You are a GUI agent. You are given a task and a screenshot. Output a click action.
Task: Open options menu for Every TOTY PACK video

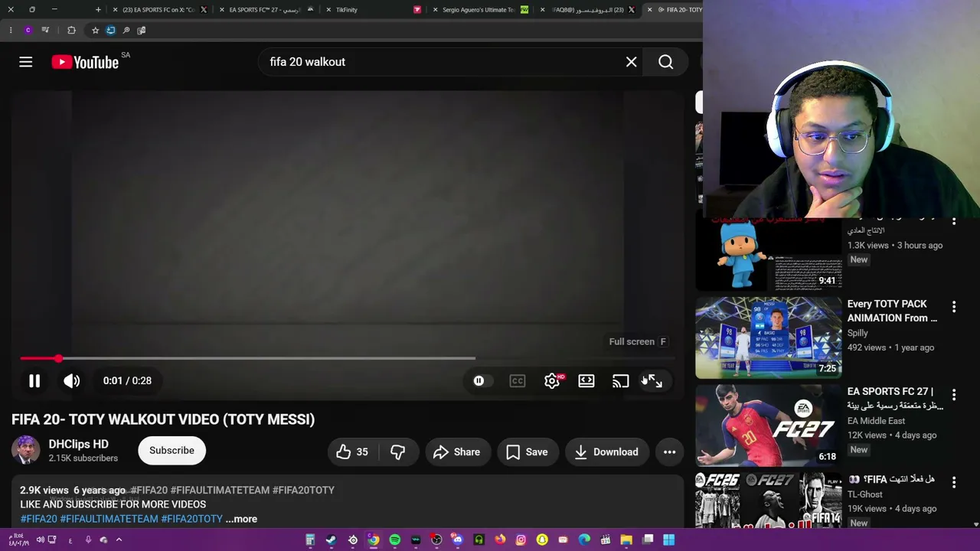[954, 307]
